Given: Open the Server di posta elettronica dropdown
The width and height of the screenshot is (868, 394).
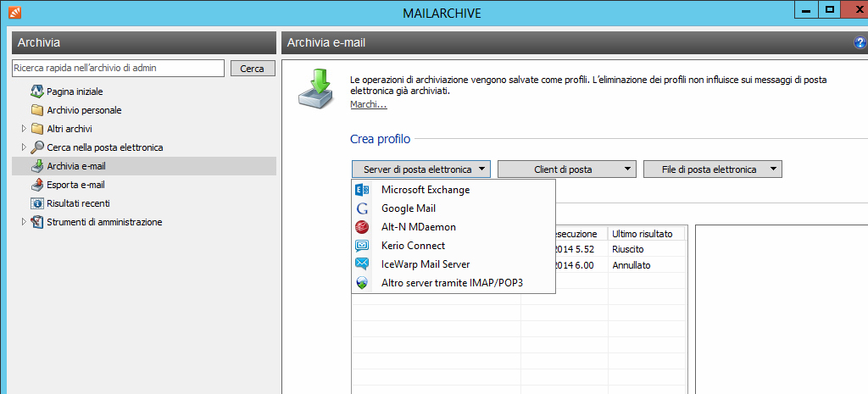Looking at the screenshot, I should (x=421, y=169).
